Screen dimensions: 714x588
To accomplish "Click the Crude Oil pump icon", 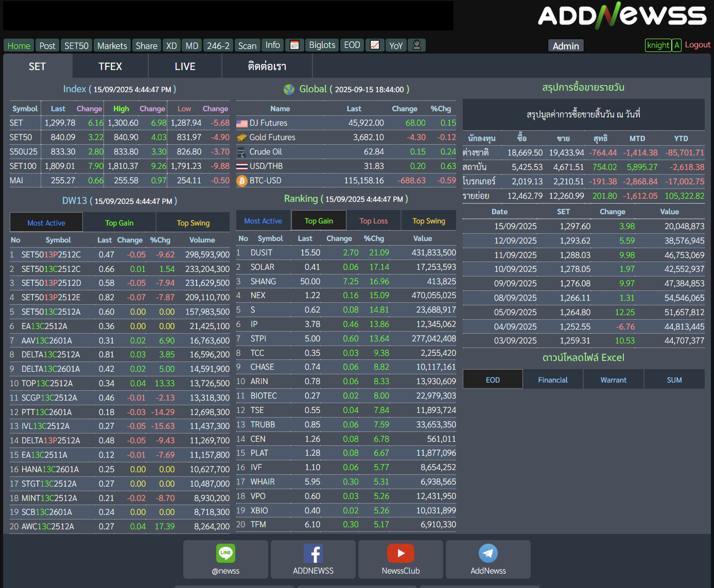I will pyautogui.click(x=241, y=152).
